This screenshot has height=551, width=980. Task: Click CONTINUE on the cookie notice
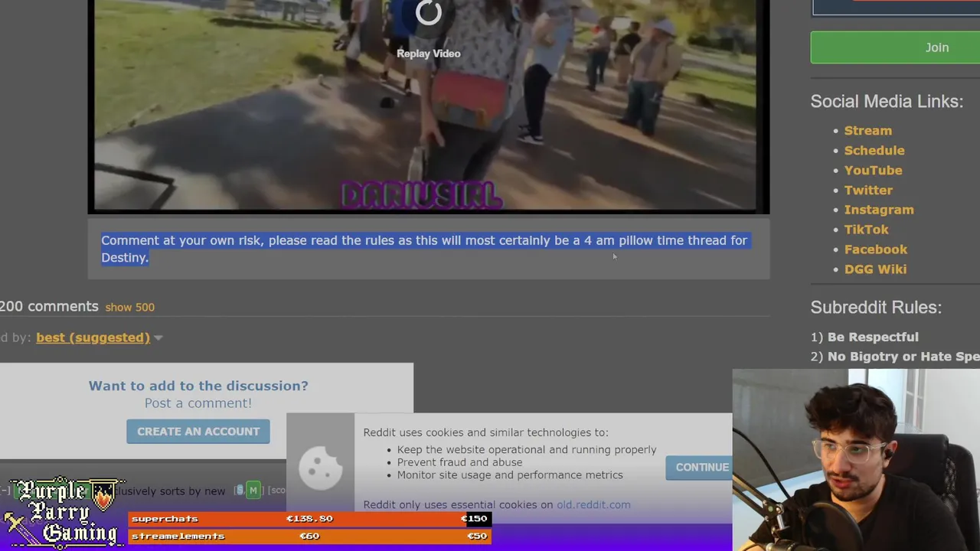(699, 467)
